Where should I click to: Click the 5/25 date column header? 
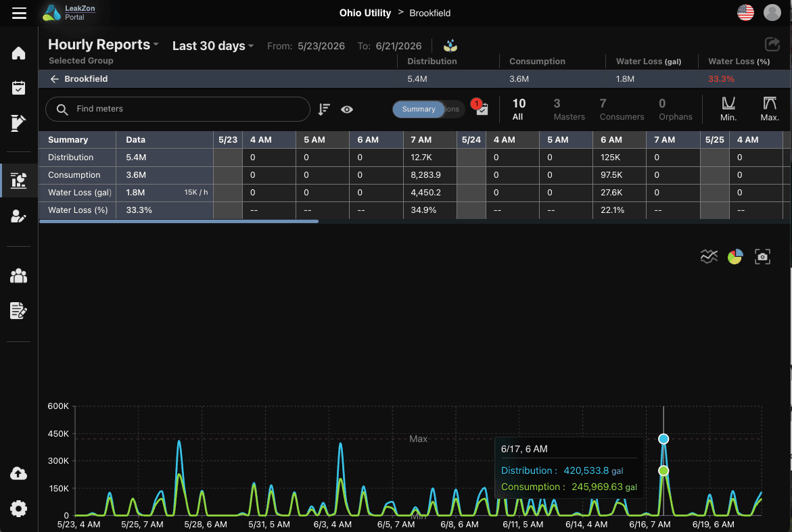point(715,140)
